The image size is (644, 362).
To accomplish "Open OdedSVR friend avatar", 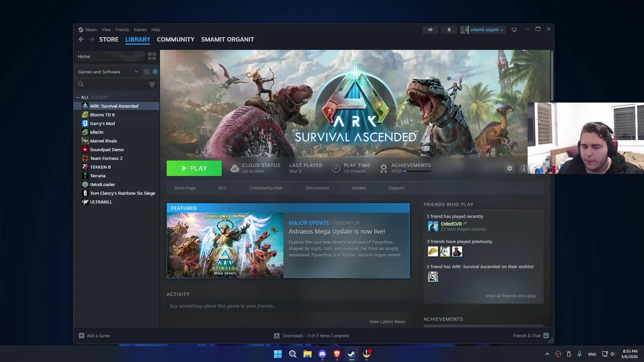I will pos(433,226).
